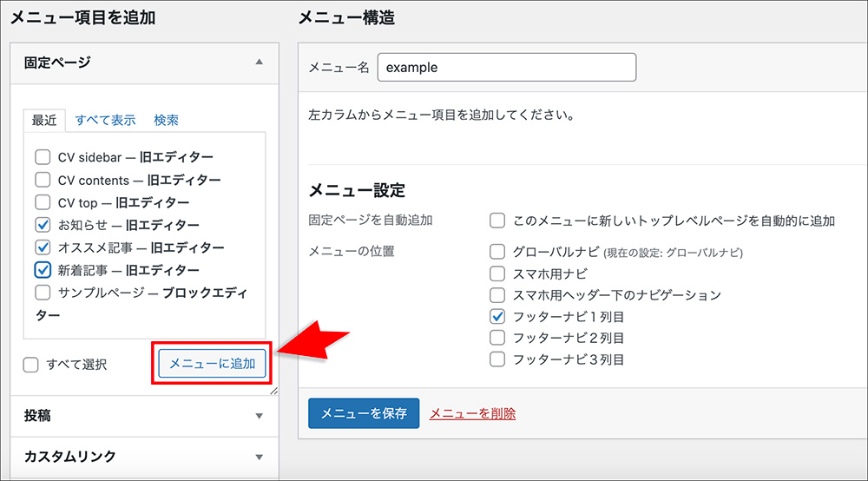Uncheck the オススメ記事 page checkbox
This screenshot has width=868, height=481.
[x=43, y=247]
